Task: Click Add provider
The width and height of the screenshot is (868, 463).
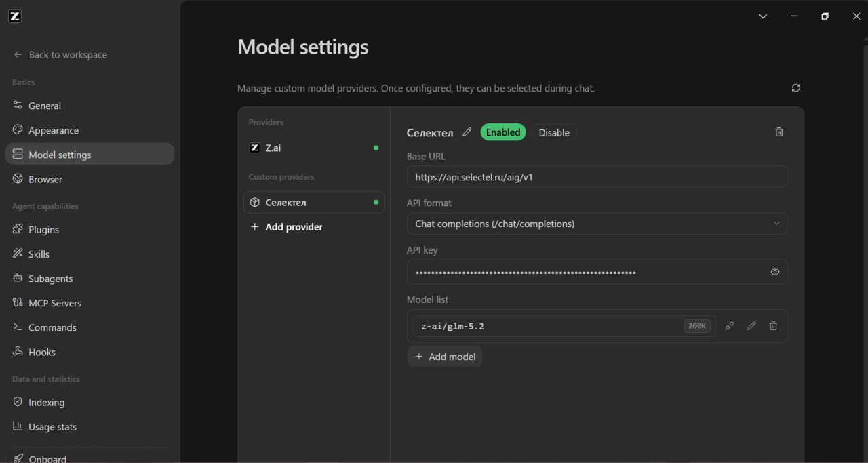Action: click(287, 227)
